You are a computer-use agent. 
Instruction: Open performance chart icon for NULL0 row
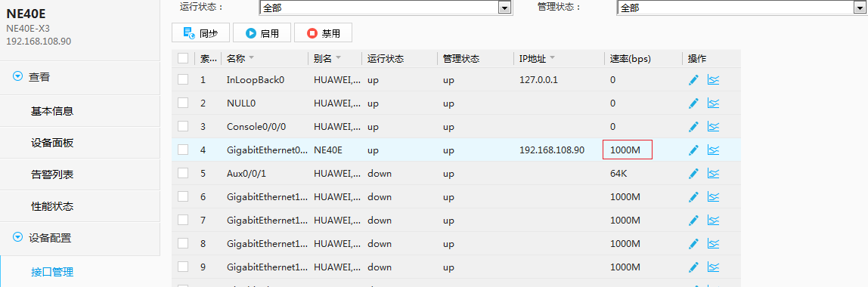pyautogui.click(x=713, y=103)
